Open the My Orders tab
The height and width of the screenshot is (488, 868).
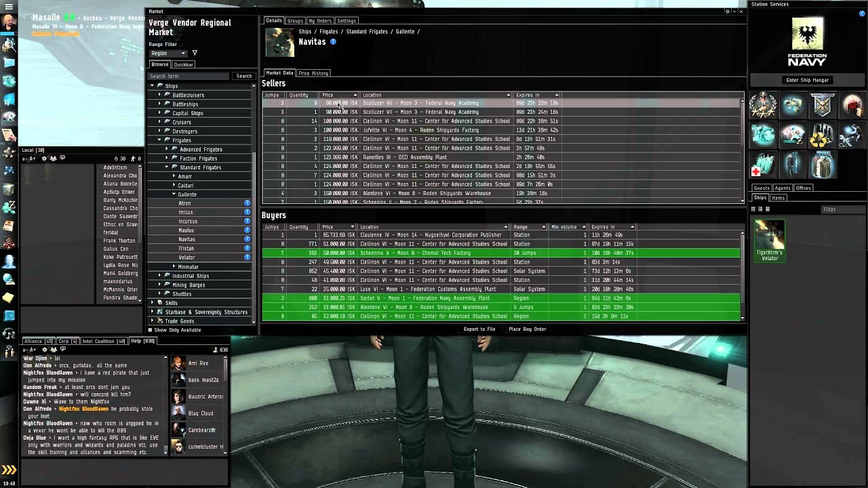(320, 21)
